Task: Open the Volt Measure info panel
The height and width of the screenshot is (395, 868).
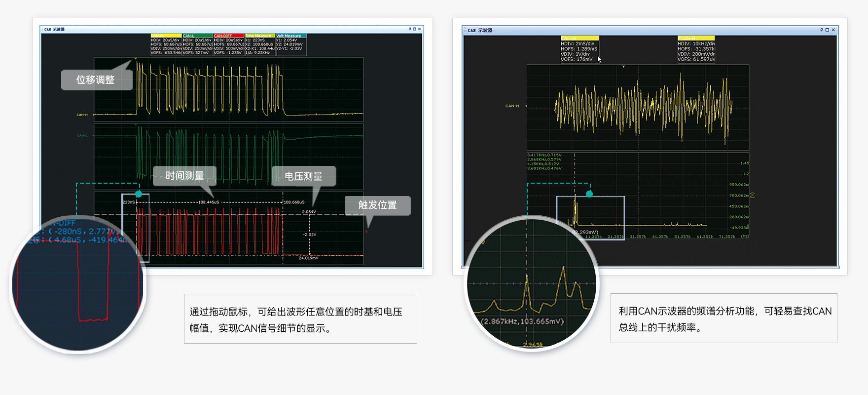Action: [291, 36]
